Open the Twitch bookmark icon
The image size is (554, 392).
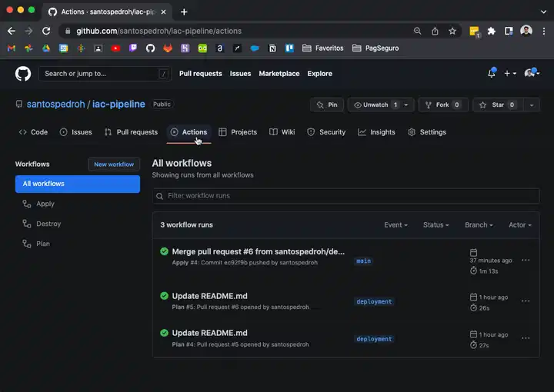tap(133, 48)
